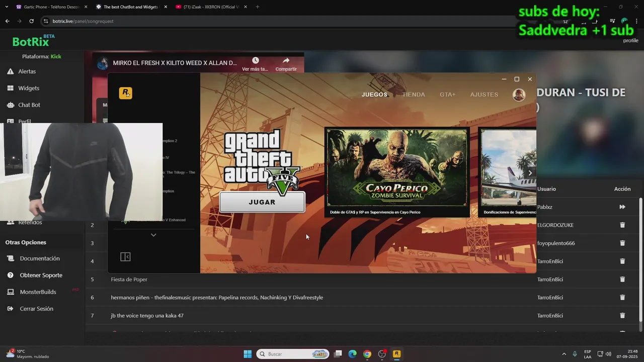644x362 pixels.
Task: Open the video channel avatar icon
Action: (x=103, y=63)
